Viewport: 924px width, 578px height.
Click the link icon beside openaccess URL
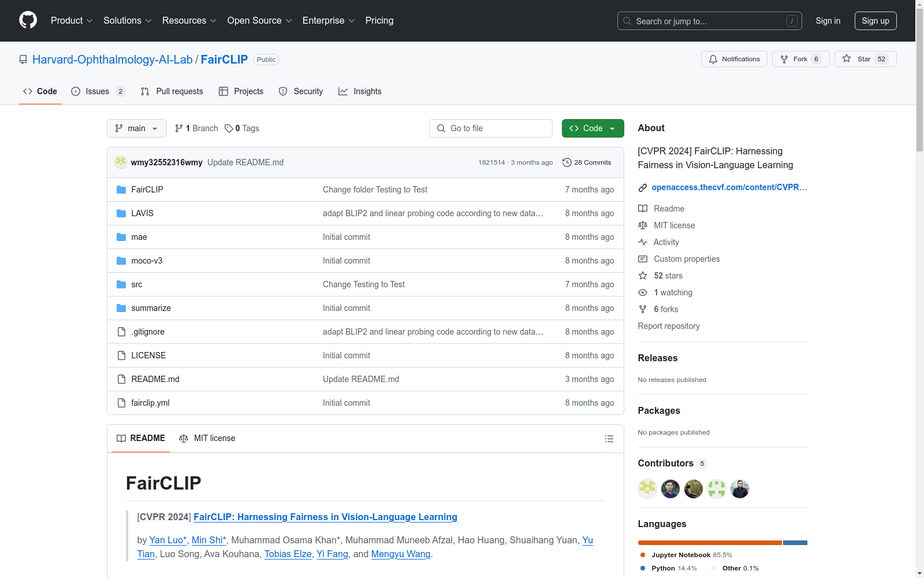pos(643,188)
